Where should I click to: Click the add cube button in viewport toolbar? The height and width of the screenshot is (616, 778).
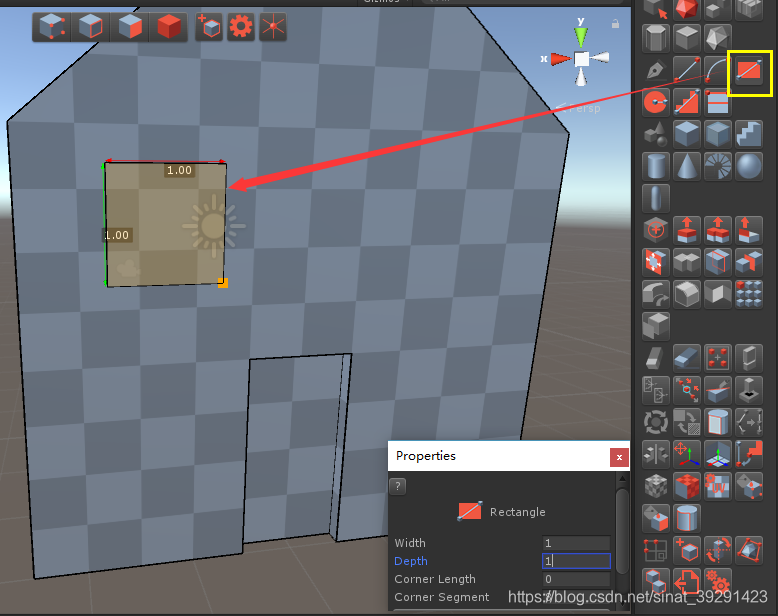pyautogui.click(x=209, y=27)
